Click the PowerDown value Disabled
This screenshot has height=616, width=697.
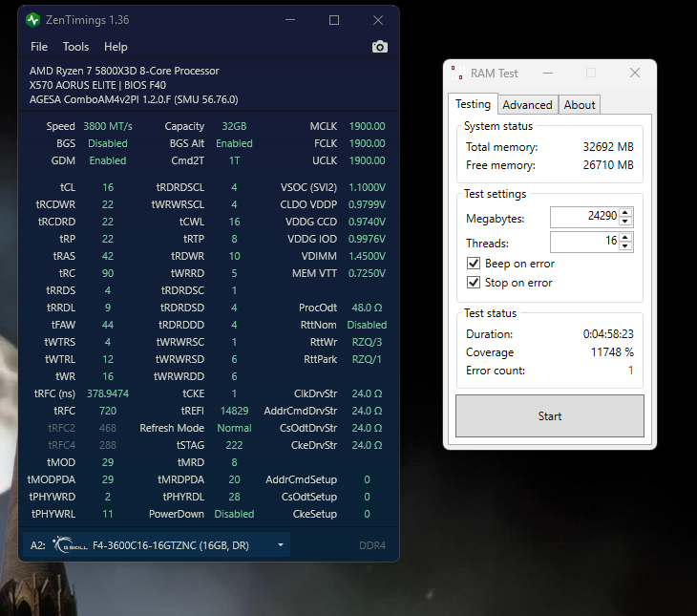pyautogui.click(x=234, y=514)
